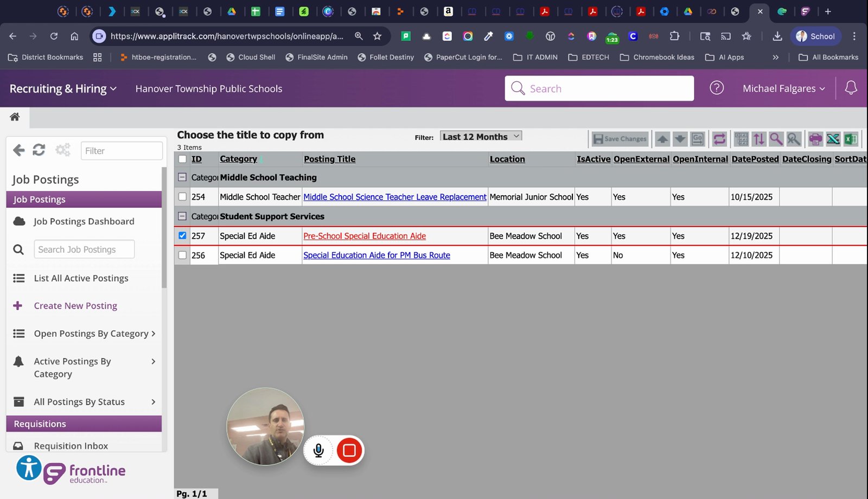Click the down arrow page icon
Image resolution: width=868 pixels, height=499 pixels.
(680, 139)
